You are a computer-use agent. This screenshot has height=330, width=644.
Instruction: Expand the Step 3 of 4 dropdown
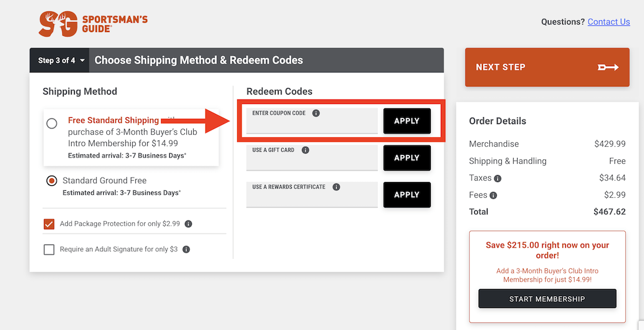[60, 60]
